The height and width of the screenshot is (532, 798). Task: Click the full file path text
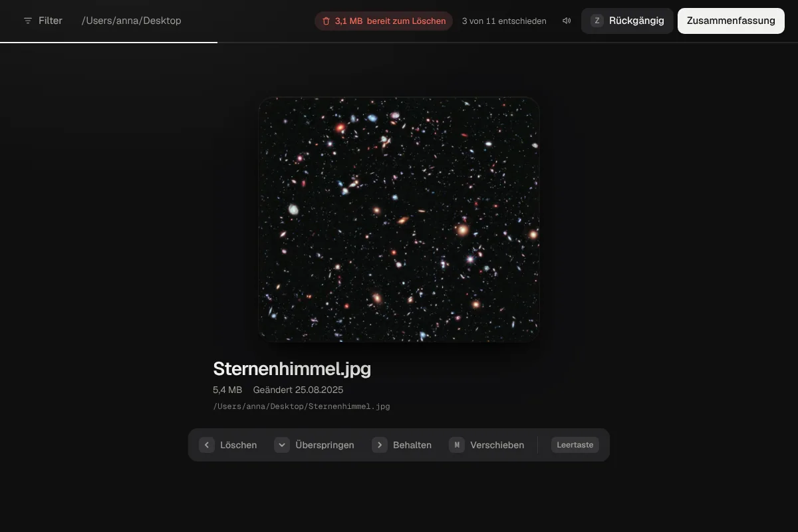point(301,406)
